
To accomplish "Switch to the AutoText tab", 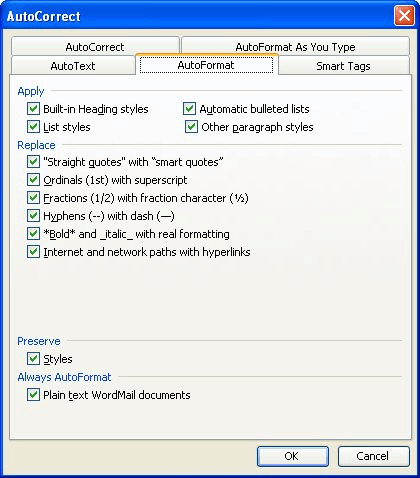I will pyautogui.click(x=73, y=66).
